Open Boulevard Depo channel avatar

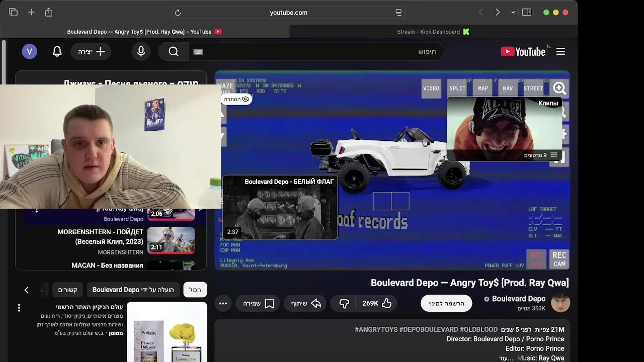pyautogui.click(x=560, y=303)
